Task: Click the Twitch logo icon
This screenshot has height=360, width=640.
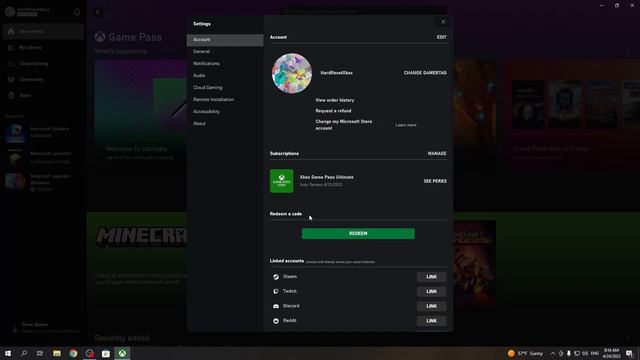Action: [276, 291]
